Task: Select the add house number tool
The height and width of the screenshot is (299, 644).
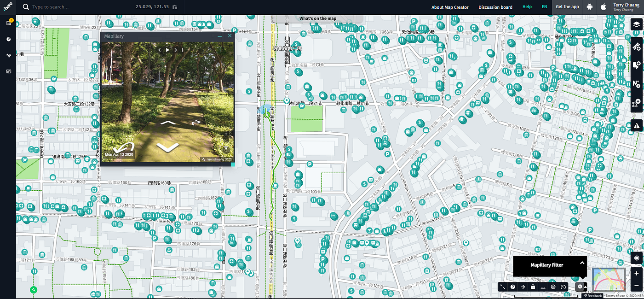Action: 637,83
